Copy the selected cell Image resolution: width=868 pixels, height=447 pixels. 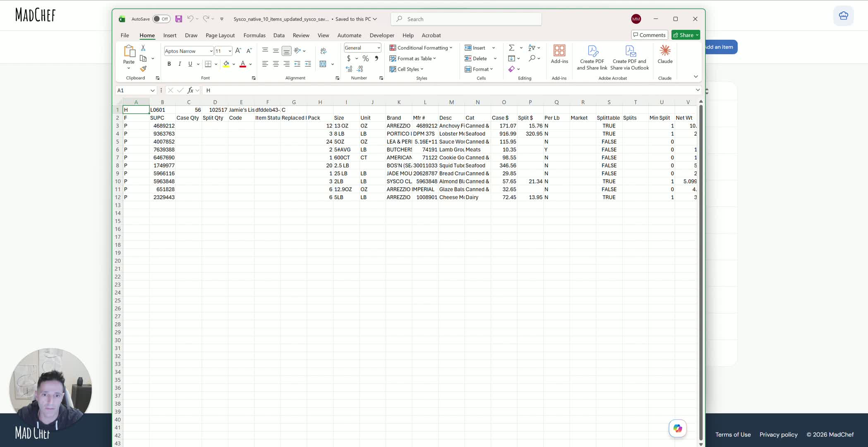[143, 58]
